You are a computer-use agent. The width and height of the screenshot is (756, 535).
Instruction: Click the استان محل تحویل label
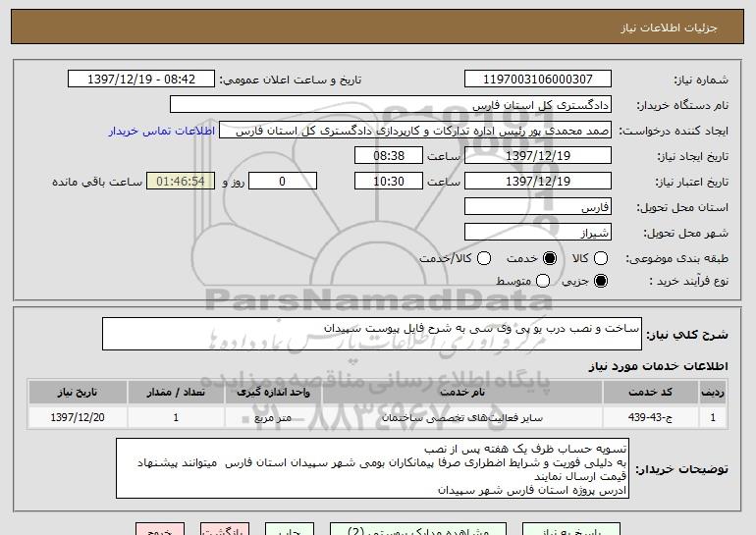pos(682,207)
